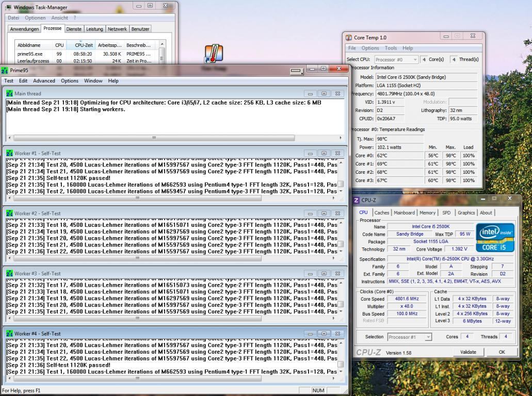The width and height of the screenshot is (532, 396).
Task: Open the File menu in Core Temp
Action: (352, 48)
